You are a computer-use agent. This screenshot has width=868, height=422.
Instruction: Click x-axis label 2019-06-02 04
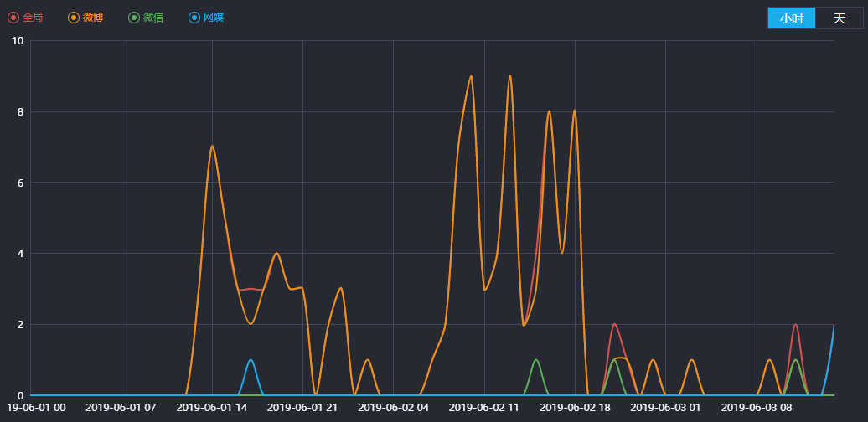[x=394, y=408]
